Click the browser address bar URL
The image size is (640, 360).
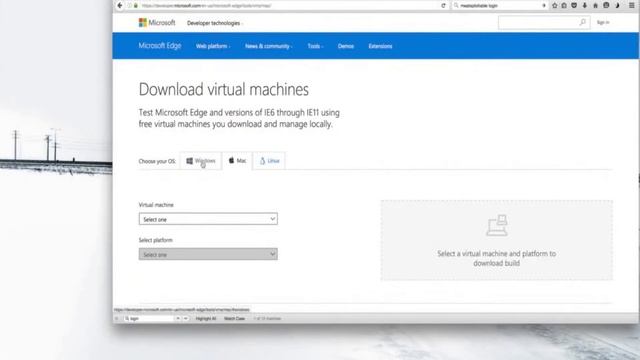[206, 6]
